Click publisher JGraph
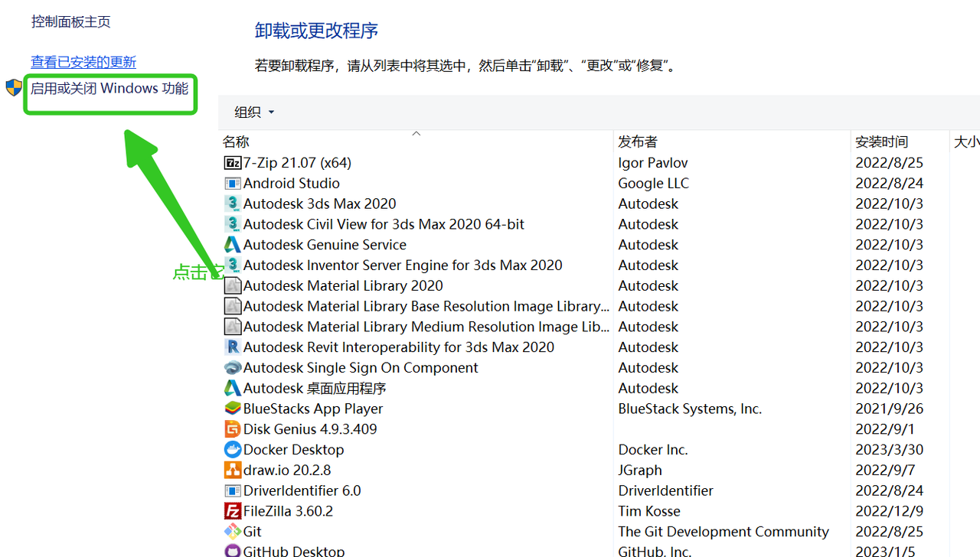This screenshot has width=980, height=557. click(x=640, y=471)
